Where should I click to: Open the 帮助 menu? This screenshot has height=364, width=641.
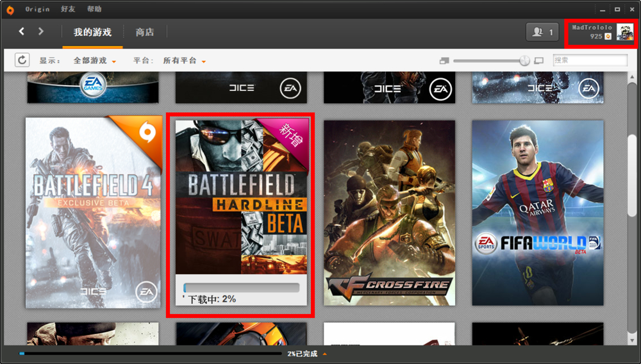tap(94, 9)
